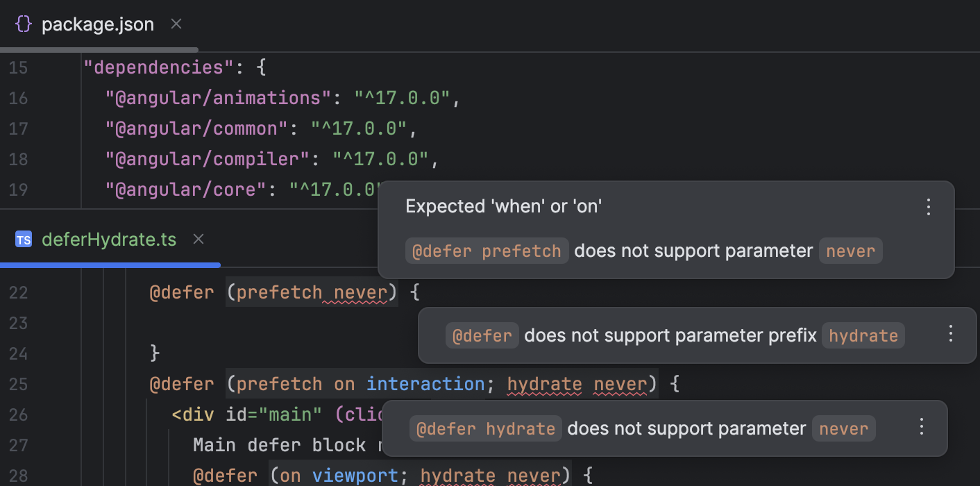
Task: Click the 'on viewport' trigger on line 28
Action: point(326,475)
